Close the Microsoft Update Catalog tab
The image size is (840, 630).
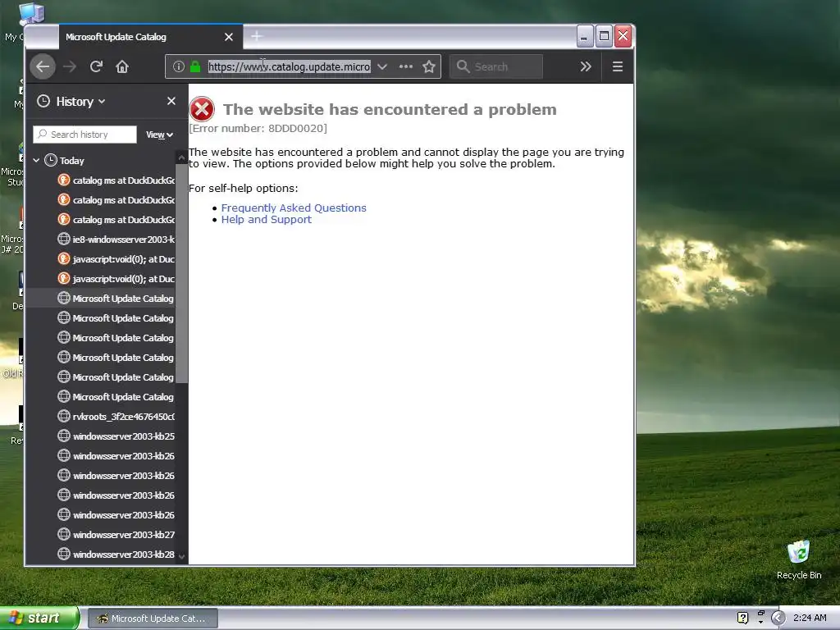coord(229,37)
